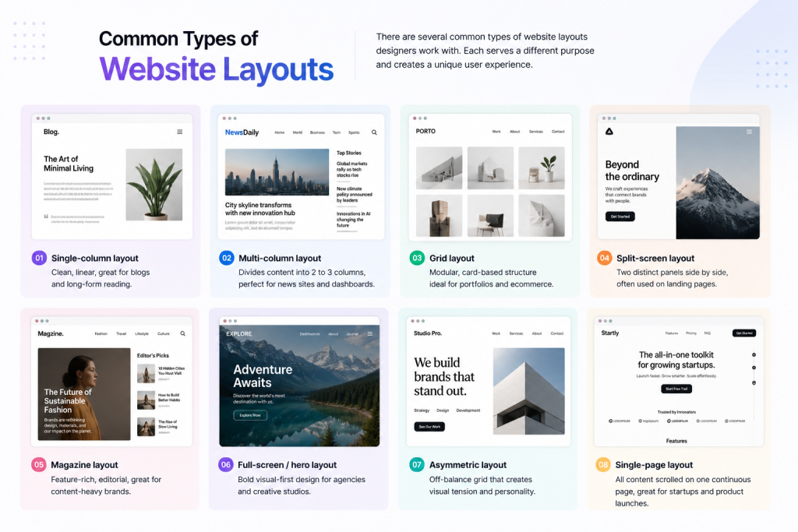
Task: Open FAQ in the Startly navigation
Action: (707, 333)
